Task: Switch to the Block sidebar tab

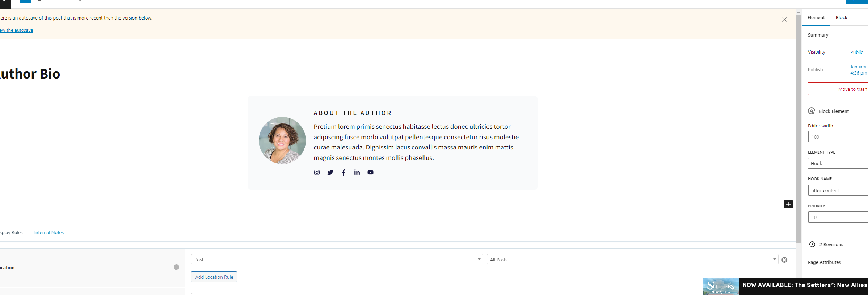Action: click(x=841, y=17)
